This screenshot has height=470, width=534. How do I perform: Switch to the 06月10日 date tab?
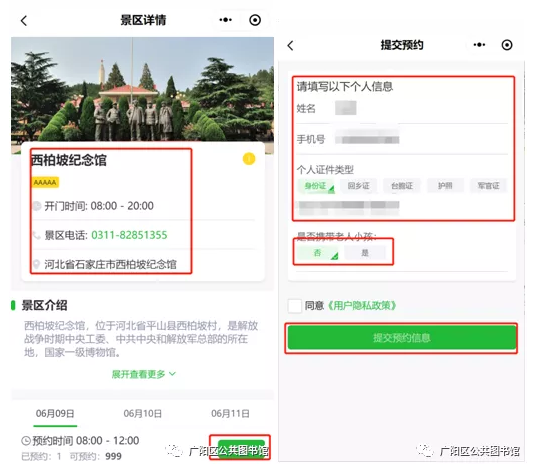click(x=142, y=414)
